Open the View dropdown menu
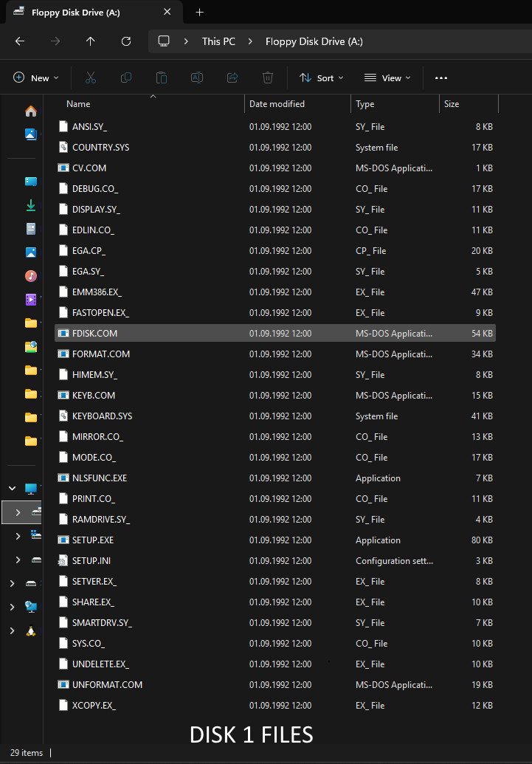532x764 pixels. point(388,78)
